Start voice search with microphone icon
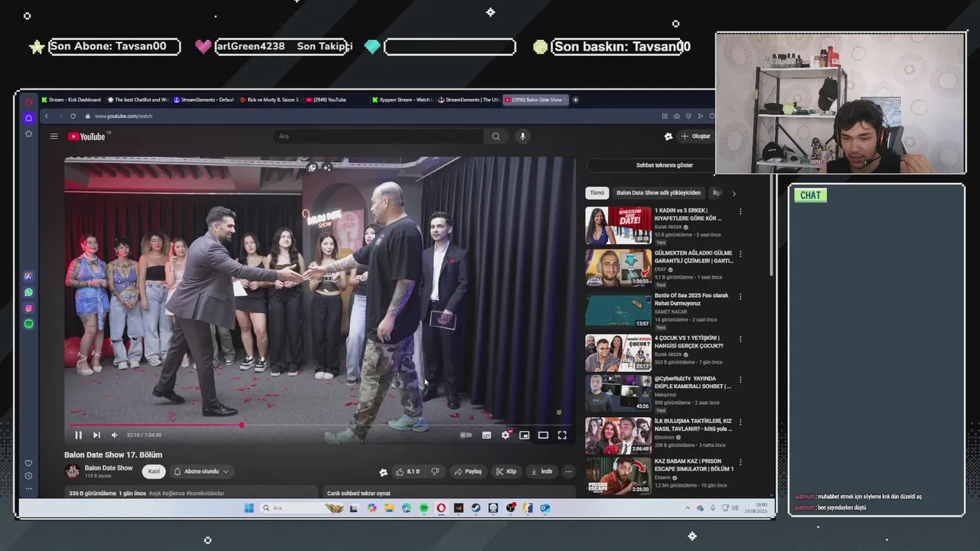This screenshot has width=980, height=551. 523,136
